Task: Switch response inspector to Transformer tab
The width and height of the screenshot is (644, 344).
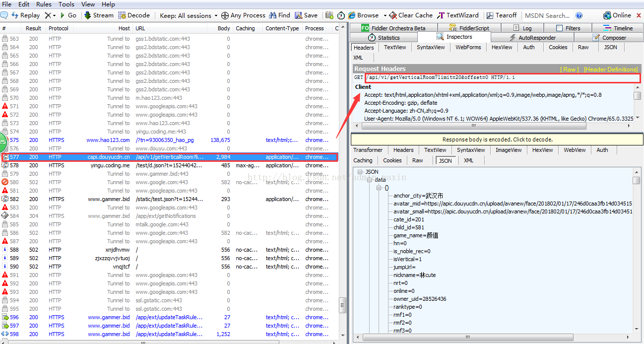Action: [368, 150]
